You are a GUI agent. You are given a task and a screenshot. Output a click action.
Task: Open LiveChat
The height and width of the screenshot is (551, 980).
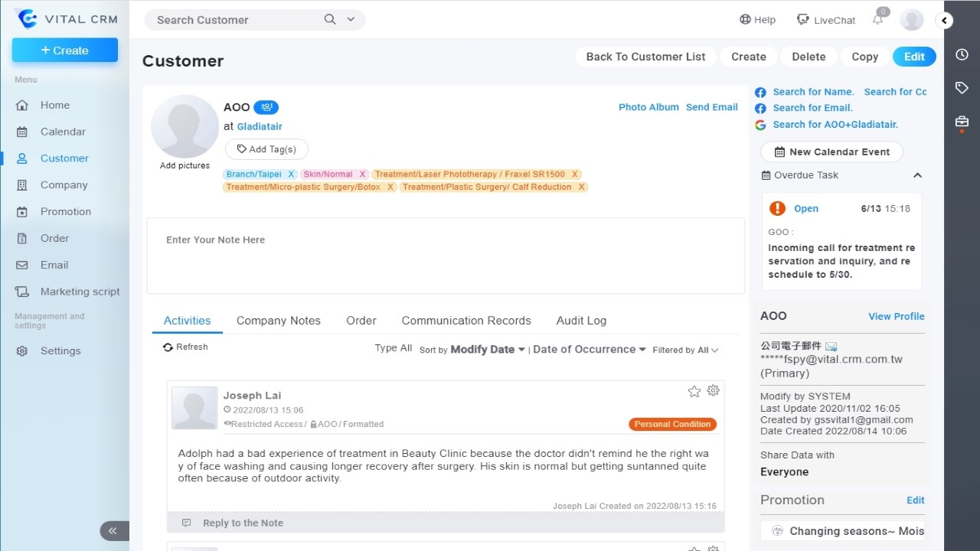click(x=826, y=20)
